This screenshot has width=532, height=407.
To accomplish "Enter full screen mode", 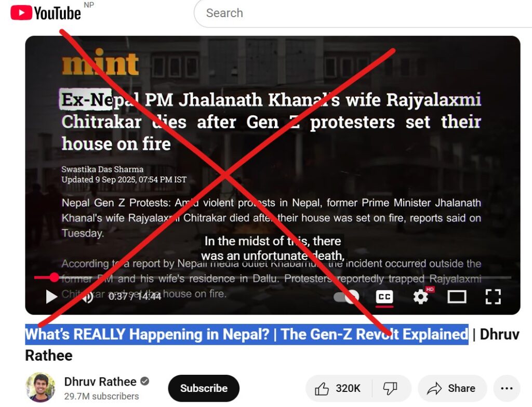I will [x=493, y=297].
